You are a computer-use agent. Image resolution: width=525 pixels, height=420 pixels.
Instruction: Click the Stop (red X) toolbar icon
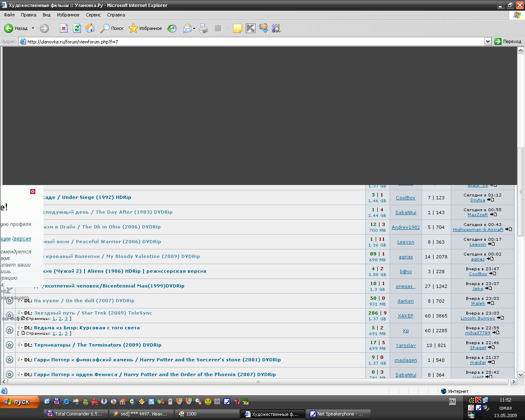click(64, 28)
